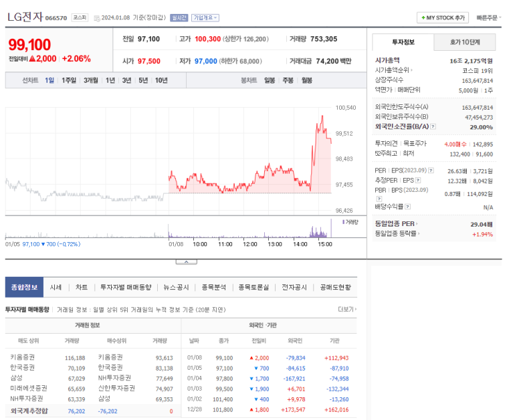Open 시가총액순위 ranking arrow link

pyautogui.click(x=394, y=70)
